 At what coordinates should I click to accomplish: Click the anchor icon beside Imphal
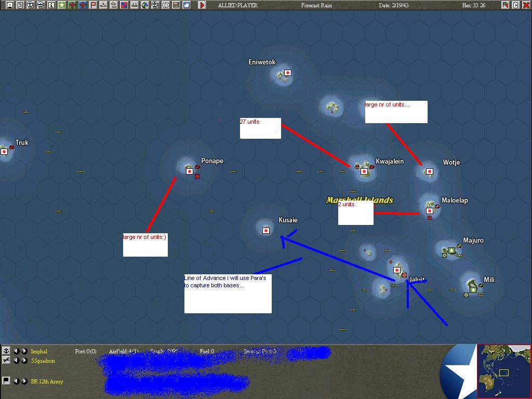point(6,351)
